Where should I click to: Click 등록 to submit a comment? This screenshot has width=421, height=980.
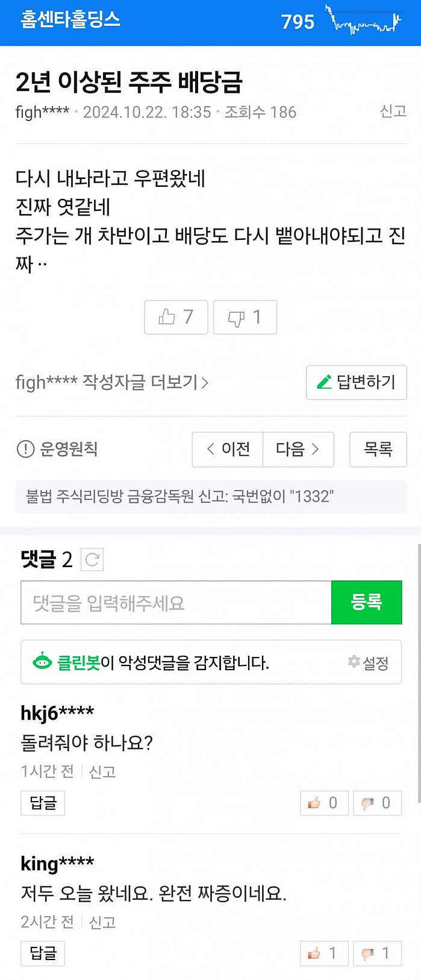(367, 602)
